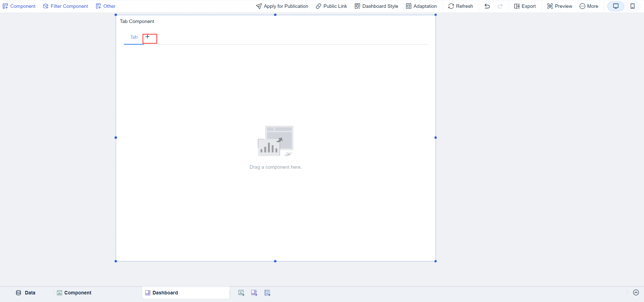
Task: Click the Undo arrow icon
Action: click(487, 6)
